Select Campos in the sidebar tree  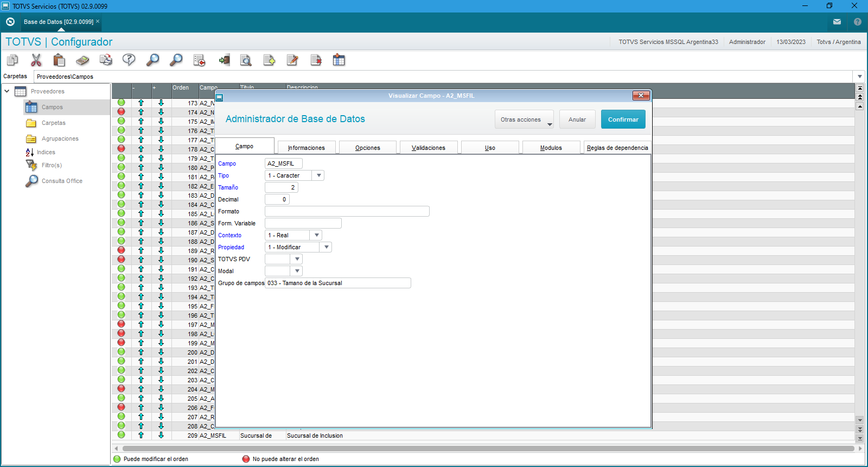tap(52, 107)
